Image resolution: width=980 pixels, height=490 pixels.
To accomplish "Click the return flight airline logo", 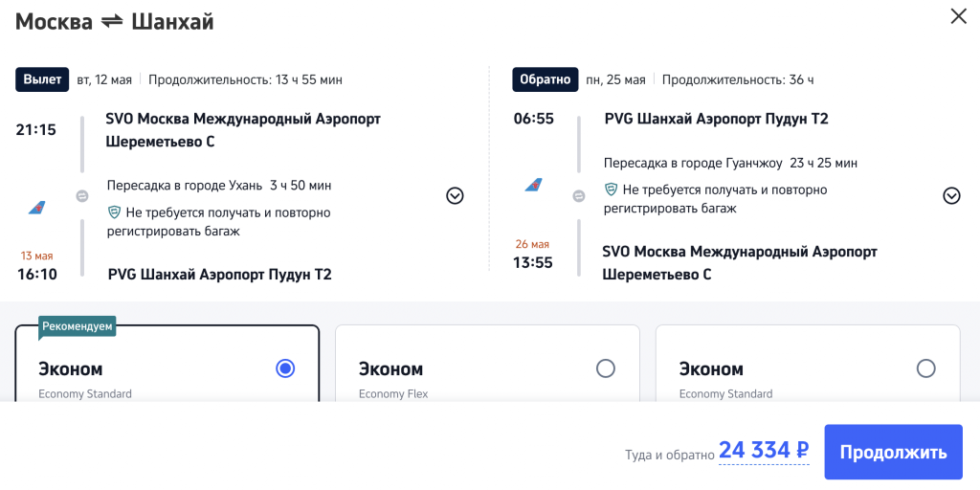I will [534, 185].
